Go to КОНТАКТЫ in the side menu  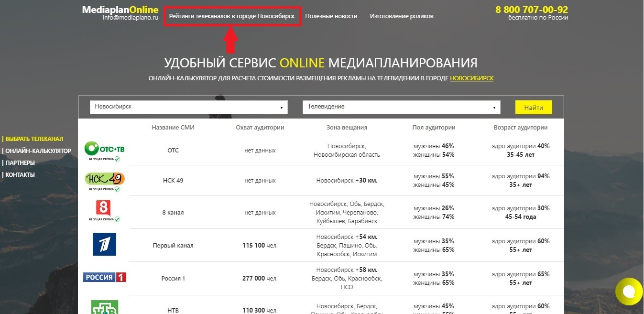[x=20, y=175]
